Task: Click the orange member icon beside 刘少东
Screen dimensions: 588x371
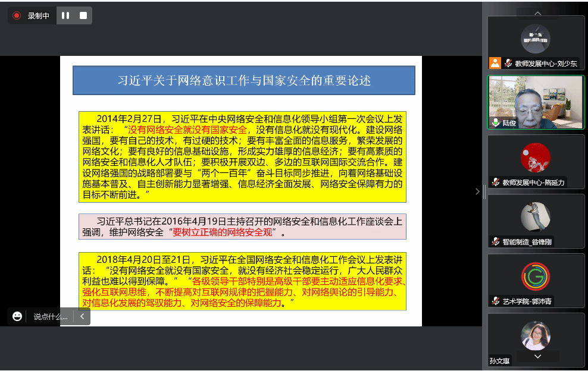Action: (495, 62)
